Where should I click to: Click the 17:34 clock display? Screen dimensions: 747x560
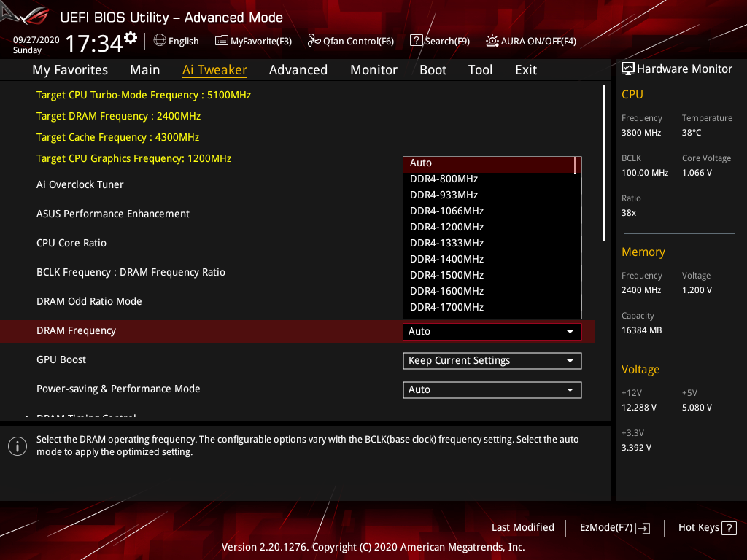(94, 43)
